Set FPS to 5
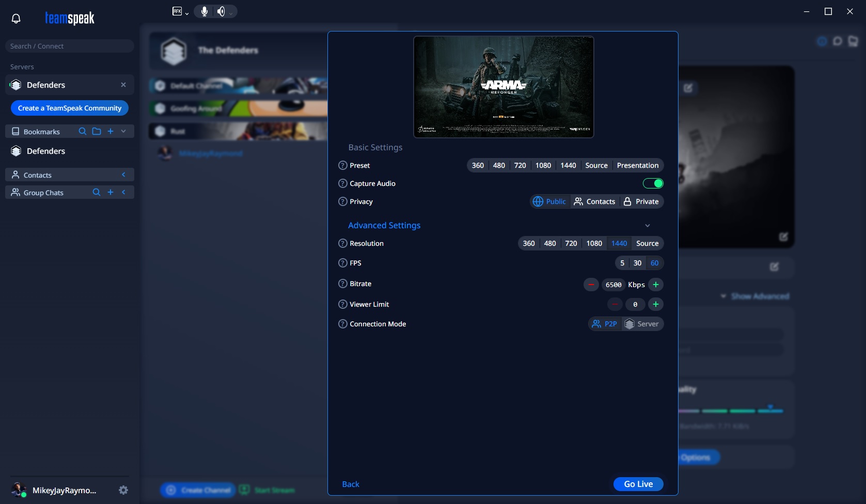The height and width of the screenshot is (504, 866). point(622,263)
